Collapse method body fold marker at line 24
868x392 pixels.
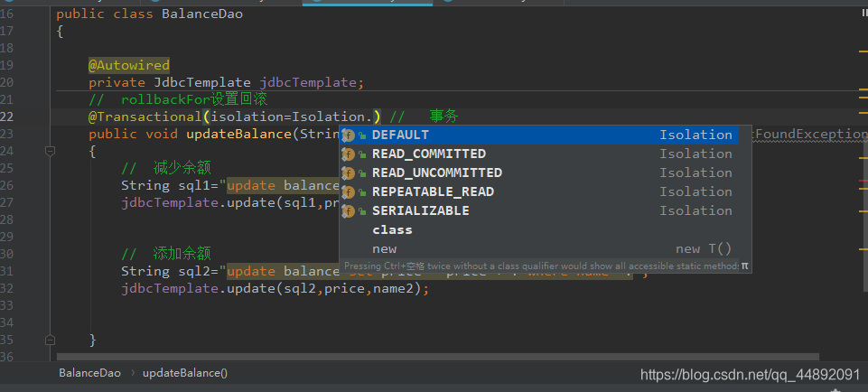pos(50,151)
